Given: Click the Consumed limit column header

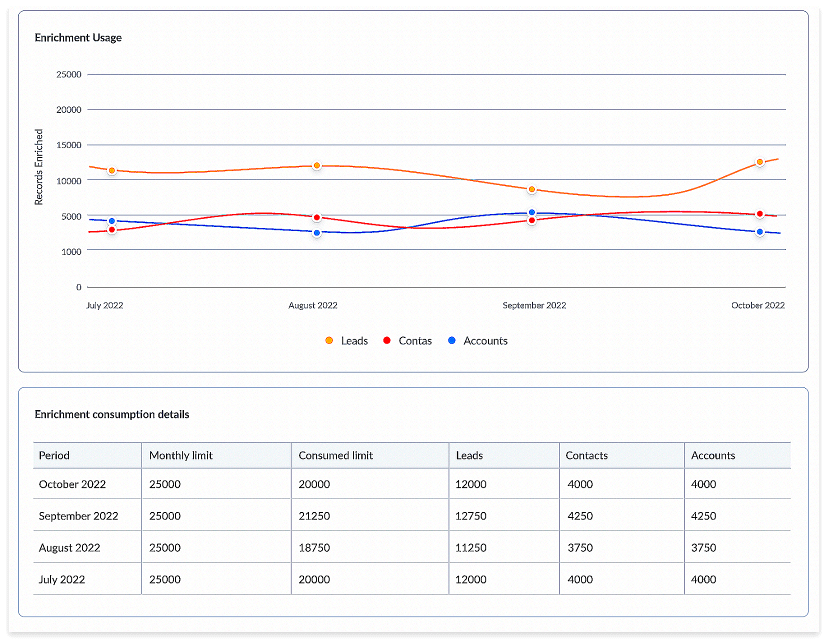Looking at the screenshot, I should [x=370, y=455].
